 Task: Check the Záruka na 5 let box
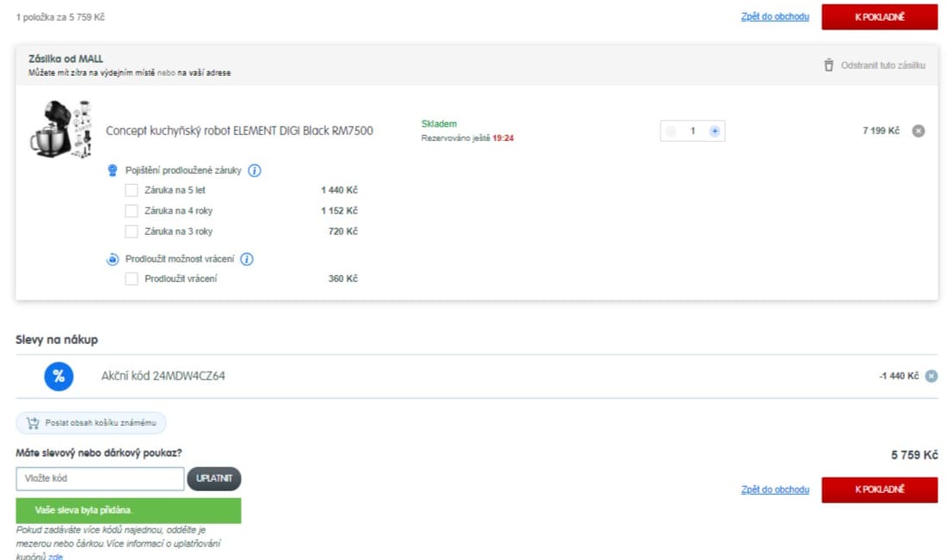coord(131,190)
